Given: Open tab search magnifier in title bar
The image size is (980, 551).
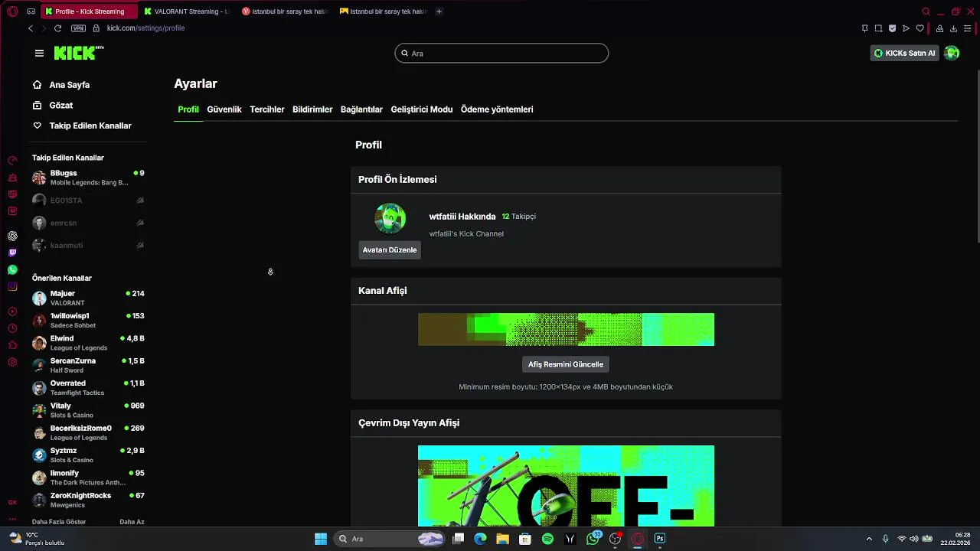Looking at the screenshot, I should 926,11.
